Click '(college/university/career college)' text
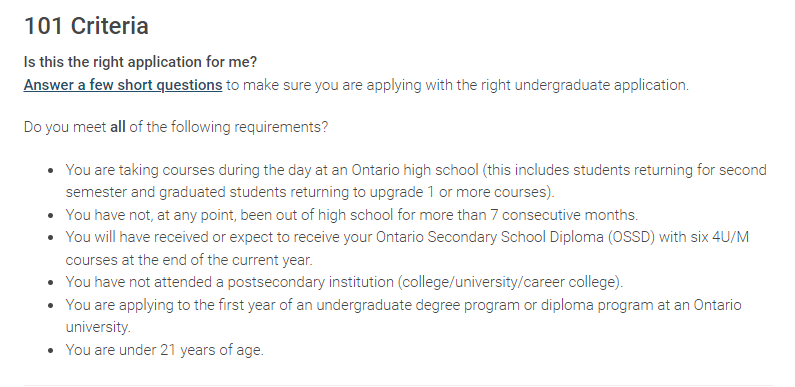Viewport: 795px width, 387px height. click(511, 282)
